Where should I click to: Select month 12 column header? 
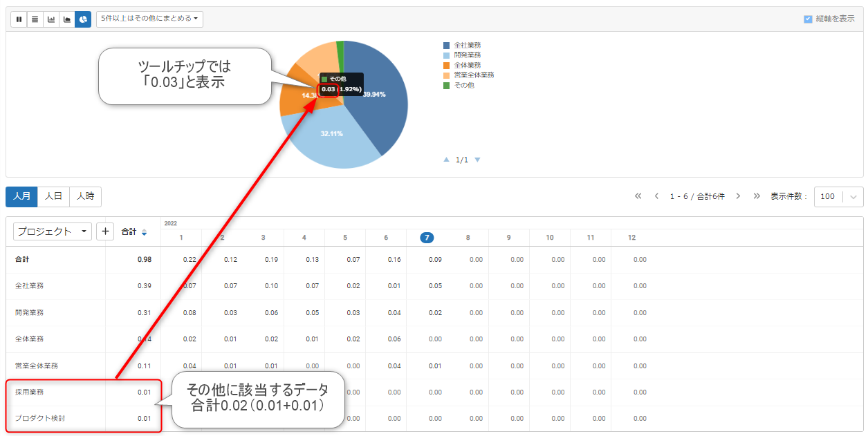pyautogui.click(x=631, y=238)
